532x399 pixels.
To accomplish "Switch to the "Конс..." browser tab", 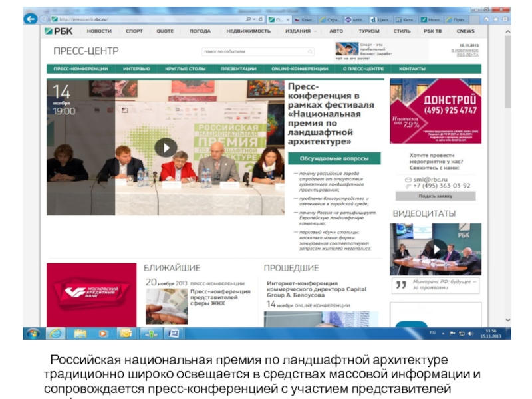I will point(305,20).
